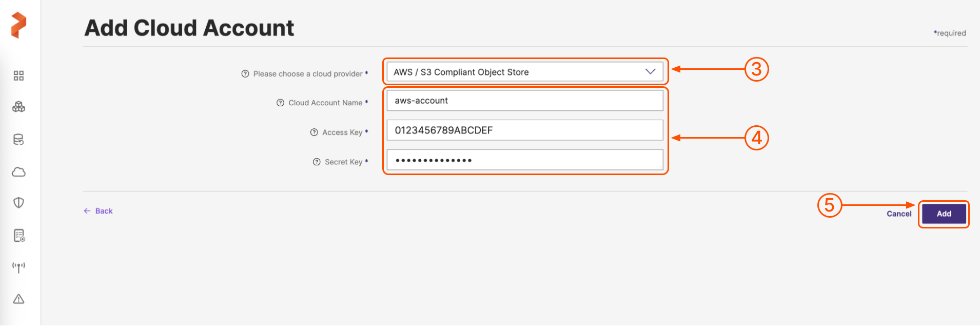The height and width of the screenshot is (326, 980).
Task: Open the dashboard grid icon in sidebar
Action: point(18,76)
